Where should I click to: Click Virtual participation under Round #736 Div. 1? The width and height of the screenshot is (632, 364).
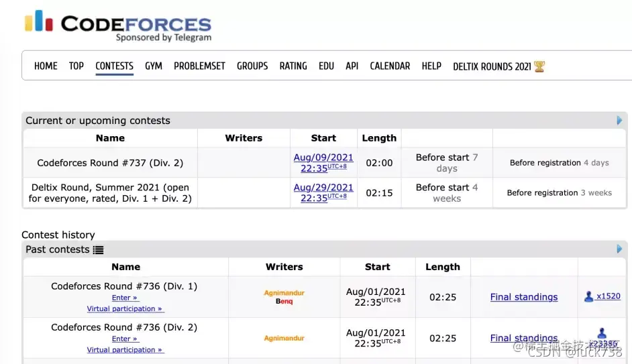click(125, 309)
